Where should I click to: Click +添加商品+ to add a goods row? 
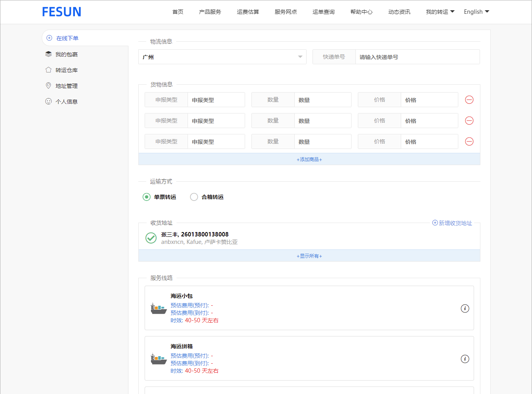(x=309, y=159)
